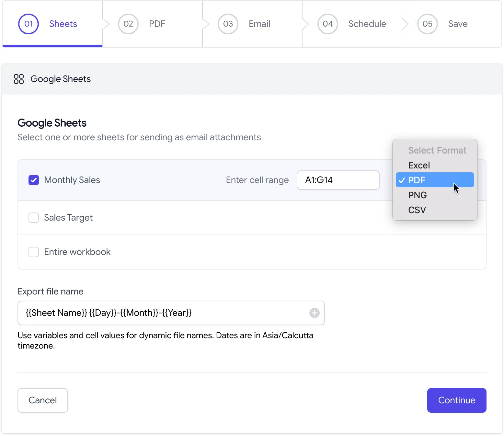Choose Excel from the format dropdown

(x=419, y=165)
